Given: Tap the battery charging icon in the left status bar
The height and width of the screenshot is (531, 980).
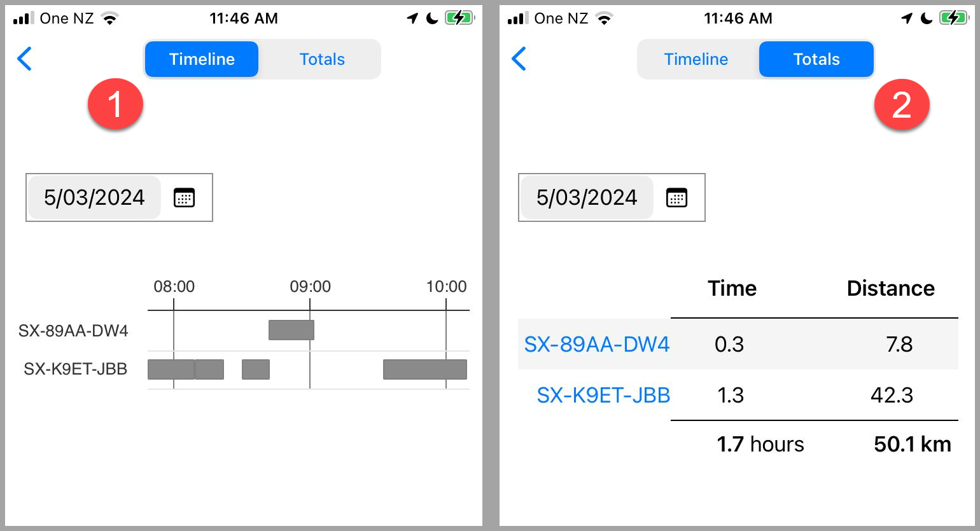Looking at the screenshot, I should click(x=459, y=18).
